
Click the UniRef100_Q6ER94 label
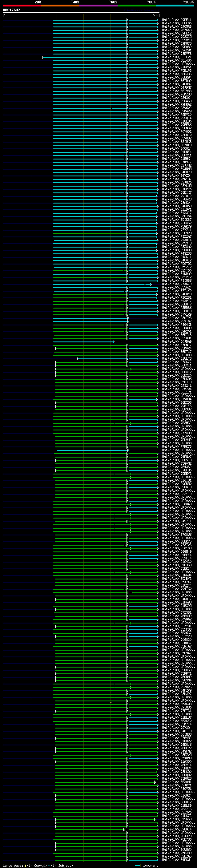click(176, 78)
